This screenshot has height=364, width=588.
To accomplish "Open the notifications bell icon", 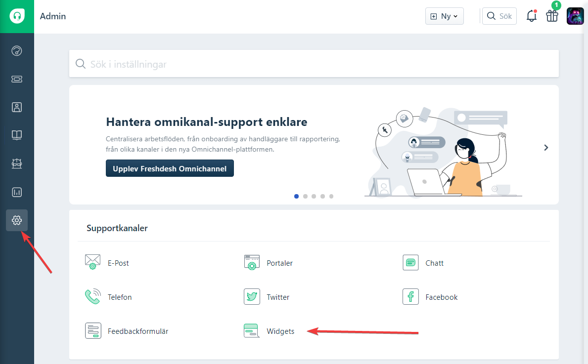I will coord(532,16).
